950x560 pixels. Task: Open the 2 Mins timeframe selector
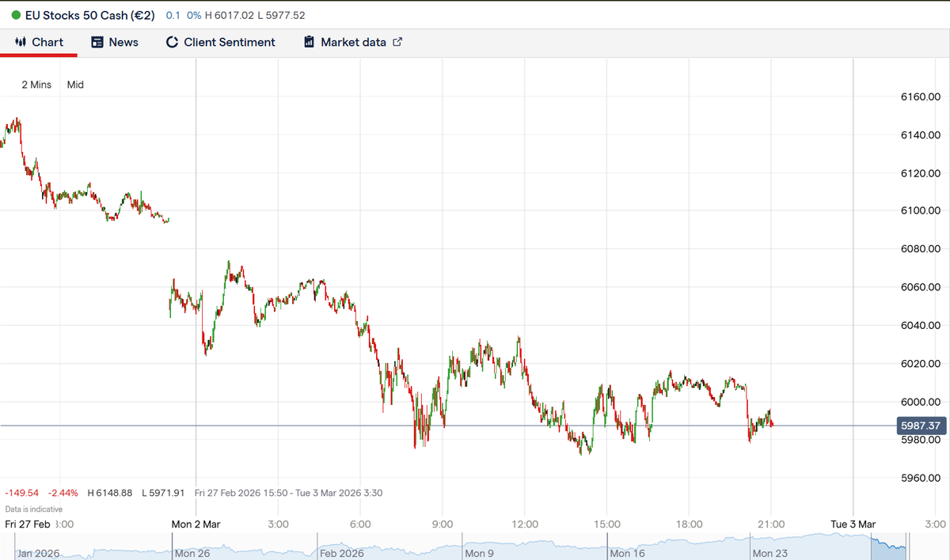[35, 85]
